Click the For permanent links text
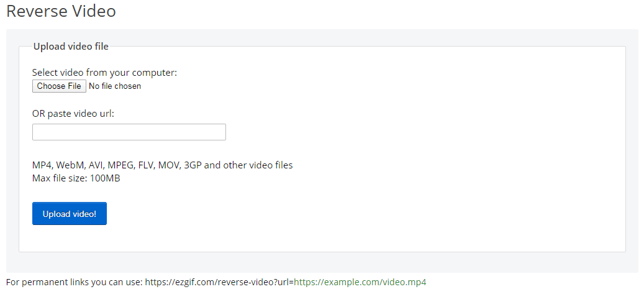644x302 pixels. (x=75, y=282)
